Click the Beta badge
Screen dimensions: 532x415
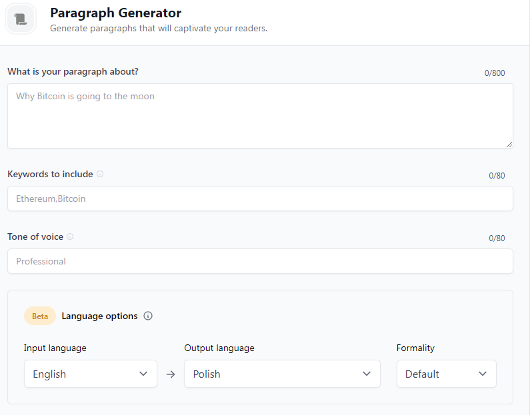click(40, 316)
